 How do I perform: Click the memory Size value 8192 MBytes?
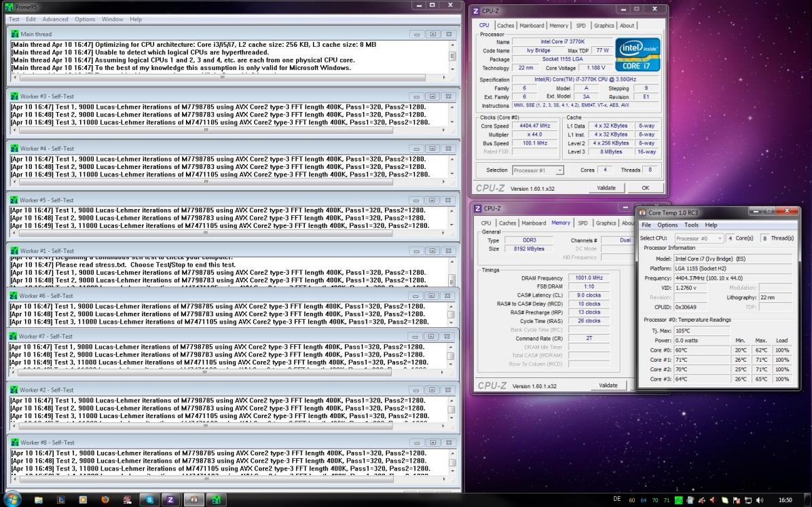coord(529,249)
